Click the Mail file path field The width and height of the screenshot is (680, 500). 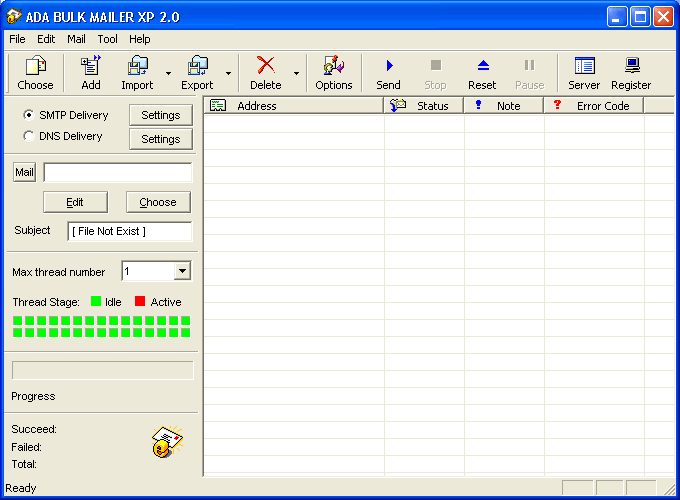click(x=118, y=173)
